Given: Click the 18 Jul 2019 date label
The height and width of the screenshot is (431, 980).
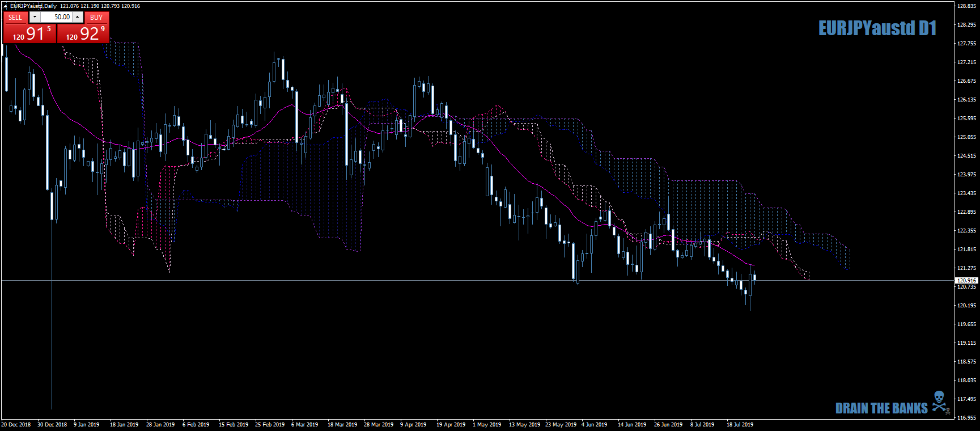Looking at the screenshot, I should pyautogui.click(x=740, y=424).
